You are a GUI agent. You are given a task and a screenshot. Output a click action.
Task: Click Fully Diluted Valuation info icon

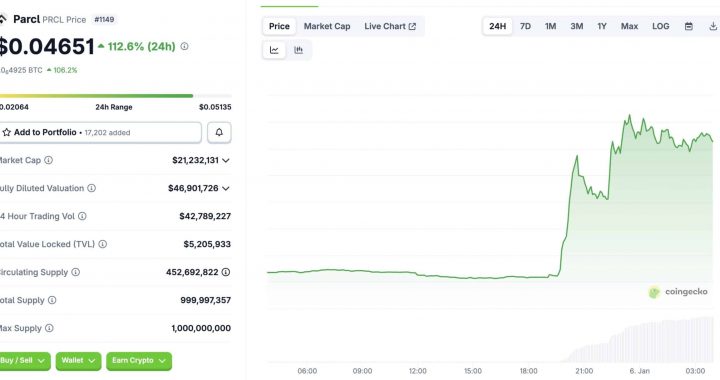point(91,188)
